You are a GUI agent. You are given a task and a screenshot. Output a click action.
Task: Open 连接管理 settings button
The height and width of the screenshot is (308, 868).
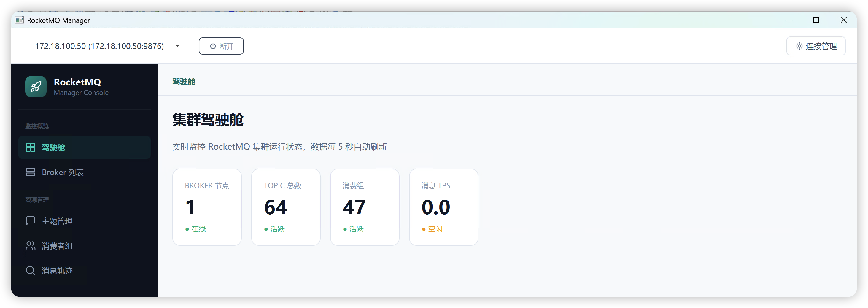click(x=815, y=46)
